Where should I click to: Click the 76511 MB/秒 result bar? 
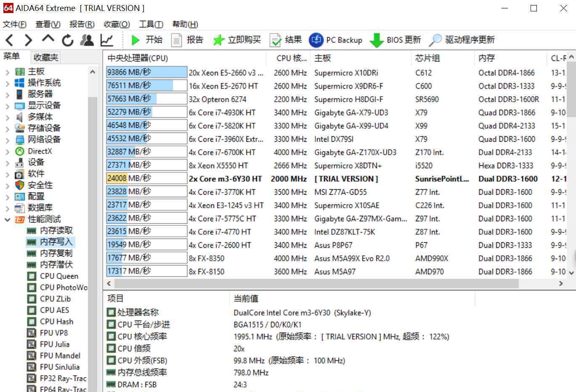pyautogui.click(x=146, y=86)
